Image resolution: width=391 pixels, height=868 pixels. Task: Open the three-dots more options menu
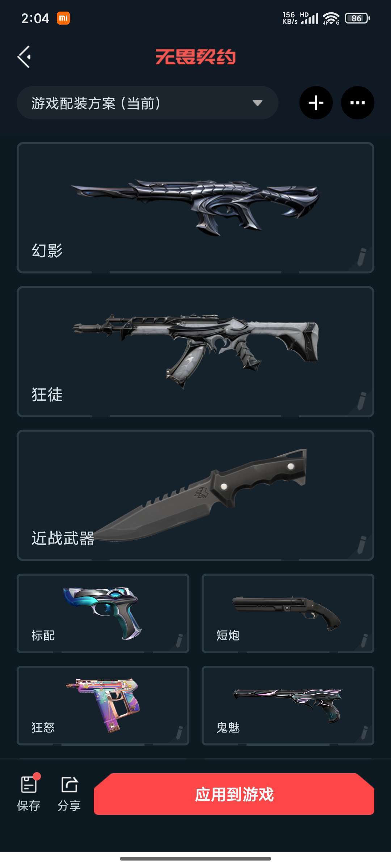tap(358, 103)
